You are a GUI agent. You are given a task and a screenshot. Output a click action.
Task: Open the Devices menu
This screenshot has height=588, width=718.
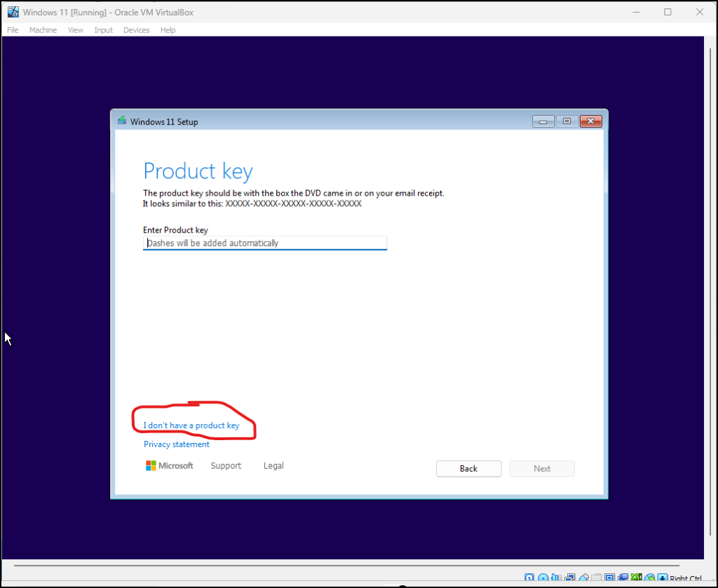click(x=137, y=29)
